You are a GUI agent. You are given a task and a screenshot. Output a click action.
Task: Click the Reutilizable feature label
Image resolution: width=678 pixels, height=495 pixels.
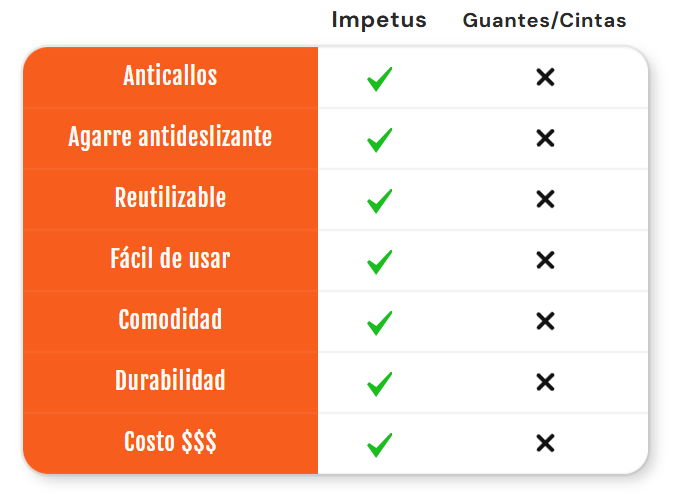[x=170, y=197]
